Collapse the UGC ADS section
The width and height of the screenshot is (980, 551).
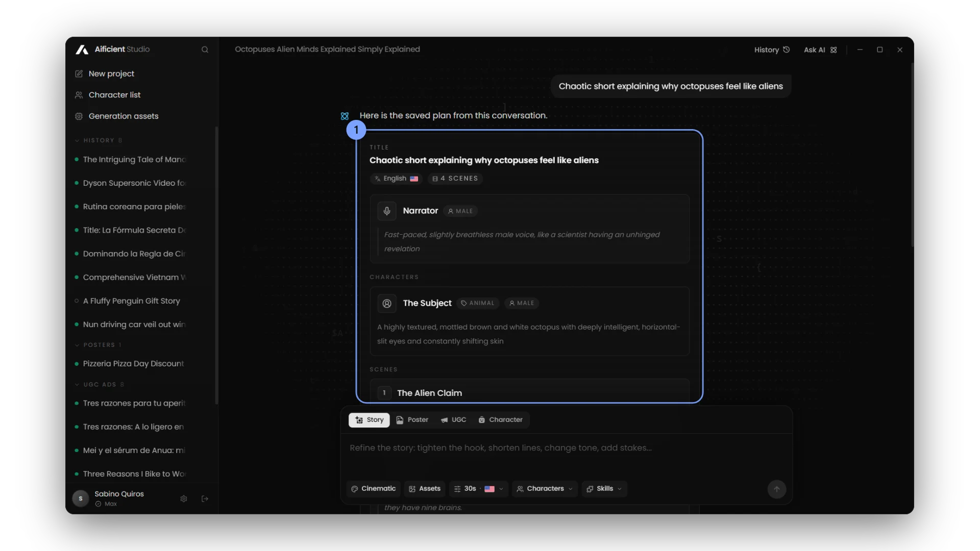[x=100, y=385]
